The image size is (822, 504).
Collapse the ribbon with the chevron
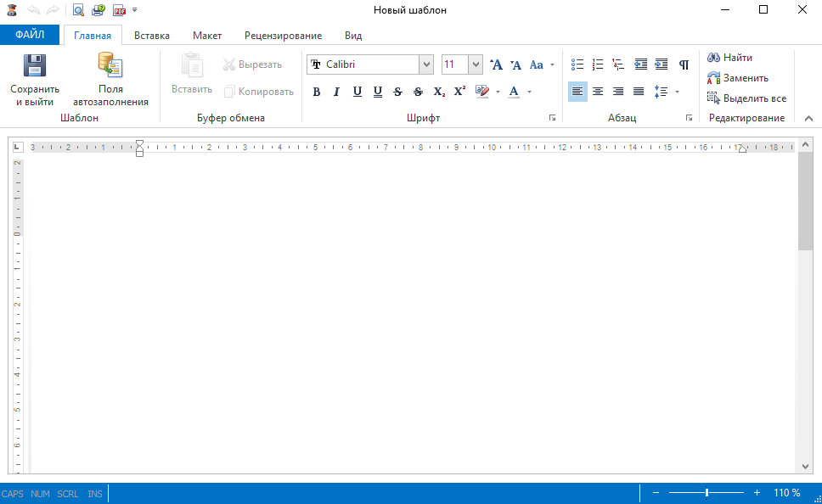tap(808, 119)
